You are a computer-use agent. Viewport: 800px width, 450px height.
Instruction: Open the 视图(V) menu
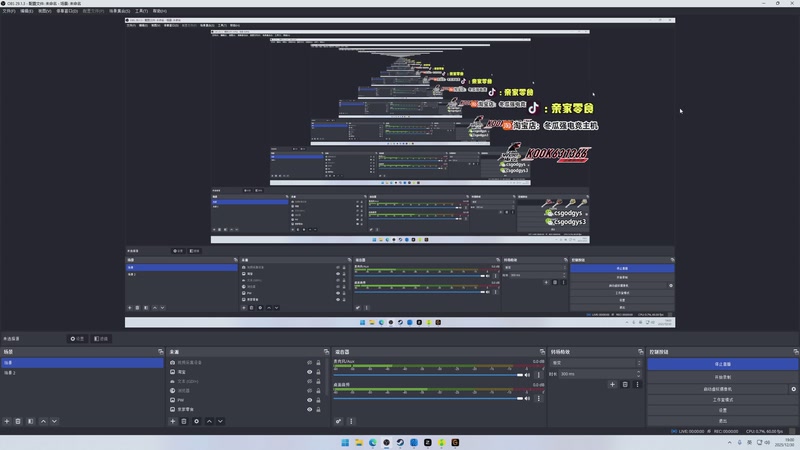click(44, 11)
